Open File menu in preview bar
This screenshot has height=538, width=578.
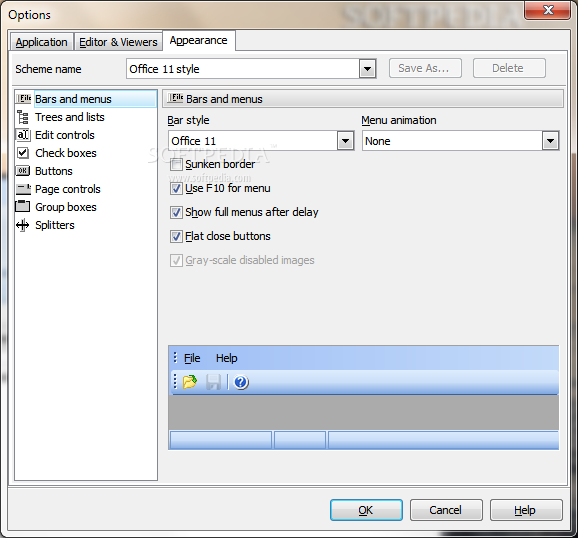192,358
